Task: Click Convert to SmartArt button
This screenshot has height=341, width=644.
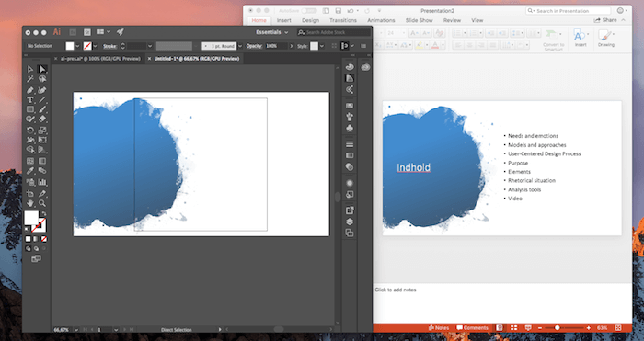Action: point(553,40)
